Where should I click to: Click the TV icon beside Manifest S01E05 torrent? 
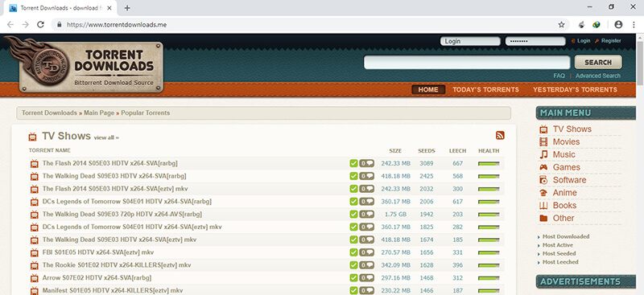point(34,291)
